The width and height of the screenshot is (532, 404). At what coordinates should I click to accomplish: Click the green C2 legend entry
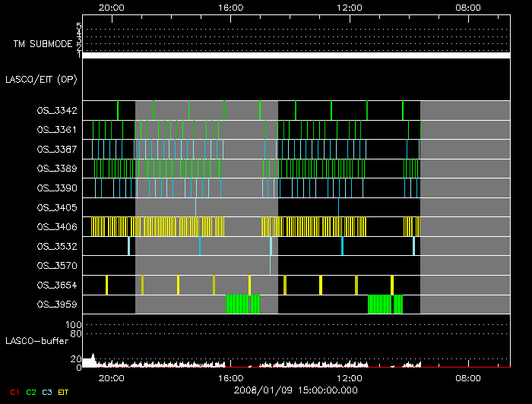click(31, 393)
